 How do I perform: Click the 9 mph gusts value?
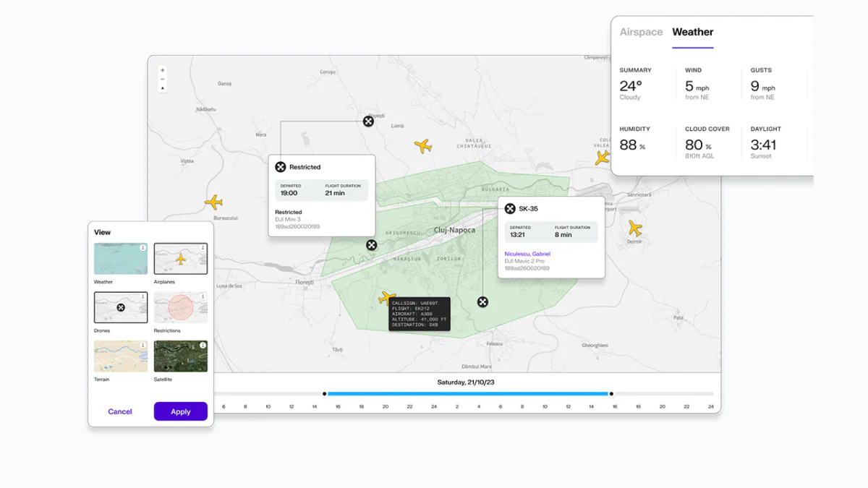click(763, 86)
